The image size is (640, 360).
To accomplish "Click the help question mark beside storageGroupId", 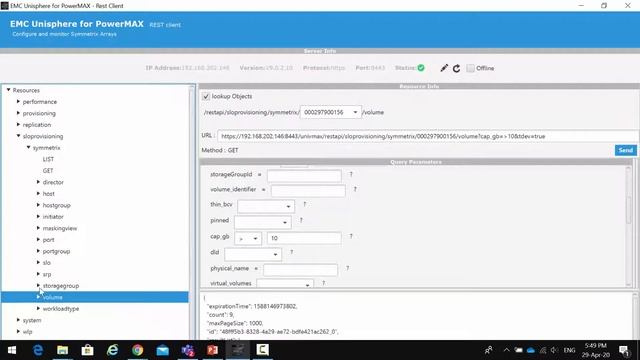I will (351, 174).
